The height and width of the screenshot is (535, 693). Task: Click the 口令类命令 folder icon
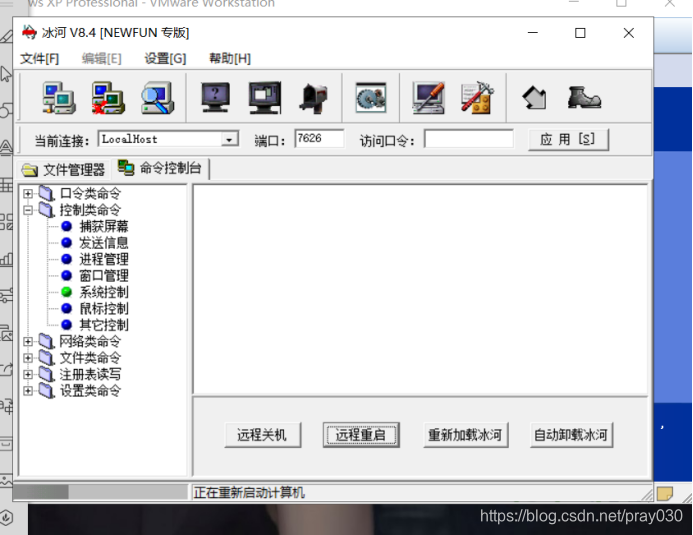[x=46, y=193]
